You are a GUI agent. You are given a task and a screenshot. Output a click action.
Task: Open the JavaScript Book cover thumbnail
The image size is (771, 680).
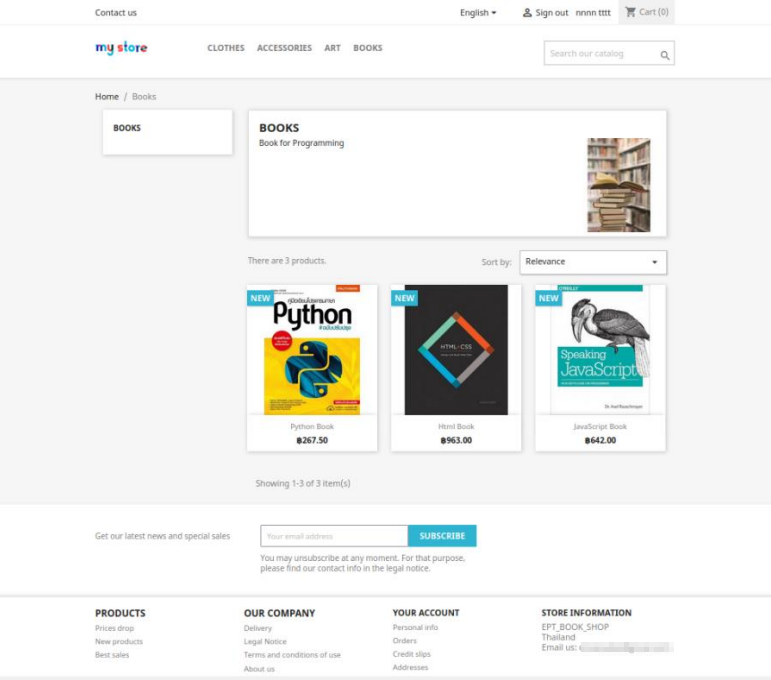click(600, 350)
